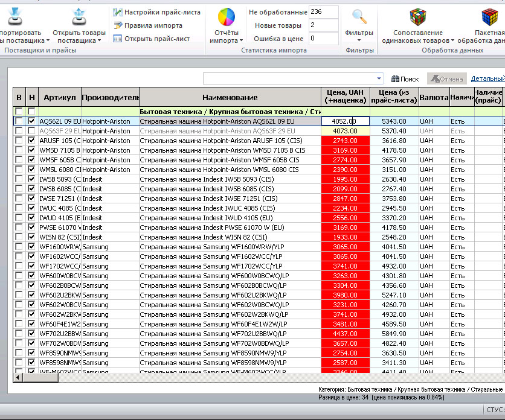Open price list settings icon
The image size is (505, 420).
tap(117, 12)
